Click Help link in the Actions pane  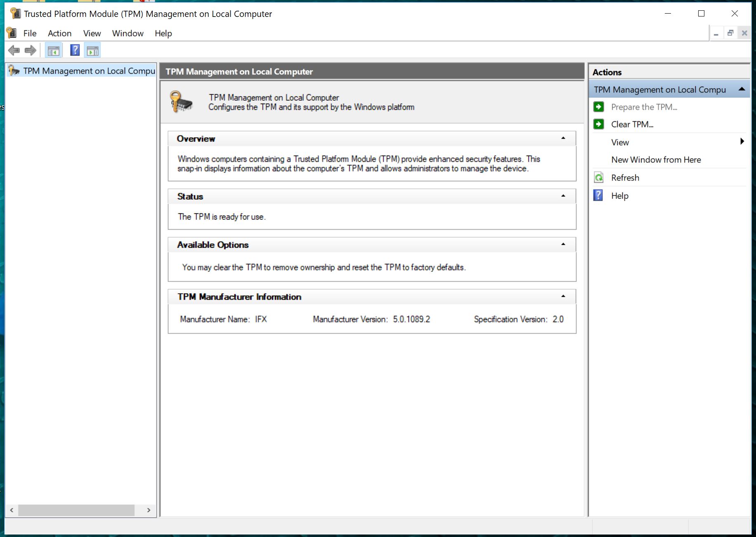tap(620, 196)
